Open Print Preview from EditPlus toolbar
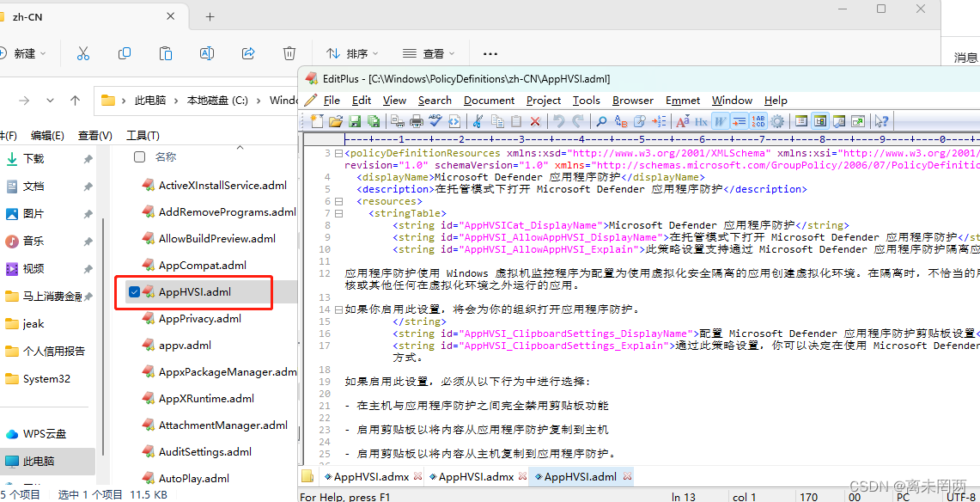 pos(398,121)
